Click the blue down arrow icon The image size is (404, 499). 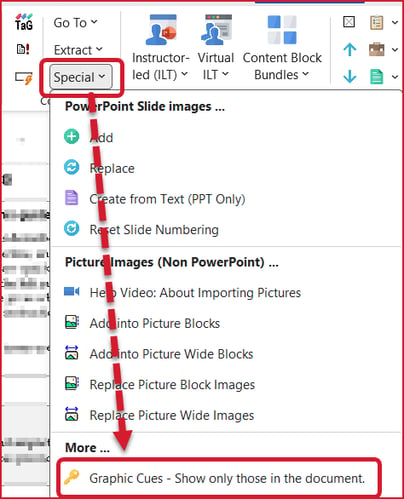click(x=350, y=76)
